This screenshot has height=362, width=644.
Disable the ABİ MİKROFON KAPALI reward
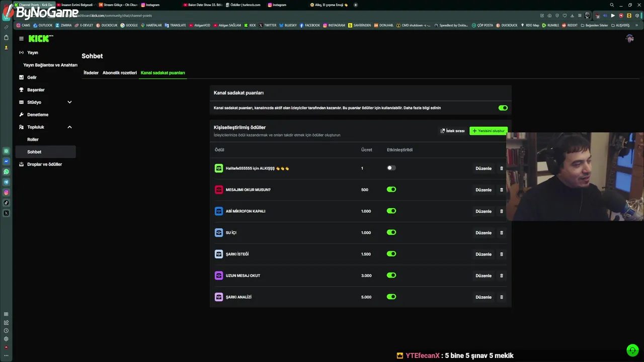click(x=391, y=211)
